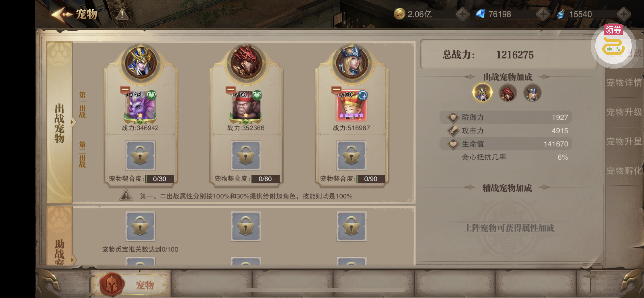The width and height of the screenshot is (644, 298).
Task: Add potions using the plus icon
Action: click(623, 14)
